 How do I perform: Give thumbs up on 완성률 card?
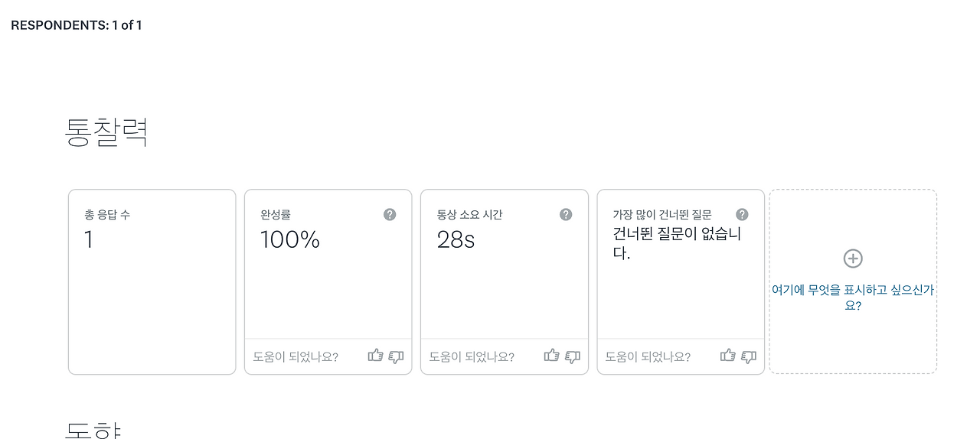(375, 356)
